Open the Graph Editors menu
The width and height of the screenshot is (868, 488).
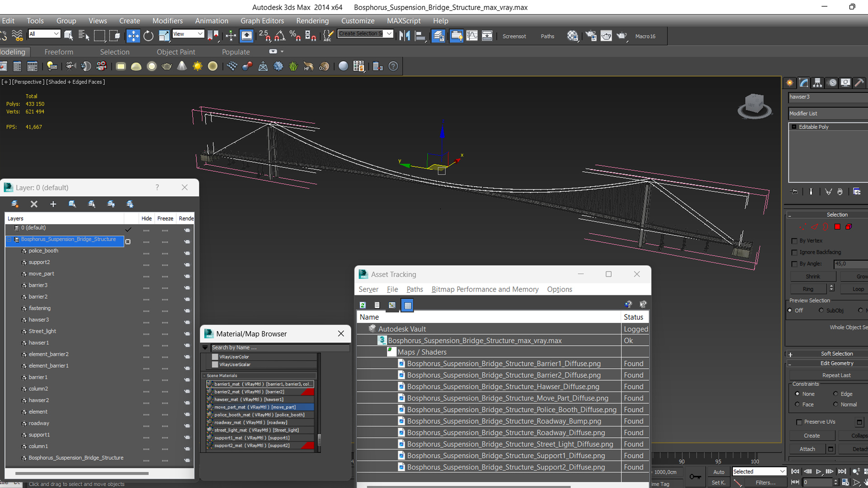(262, 21)
